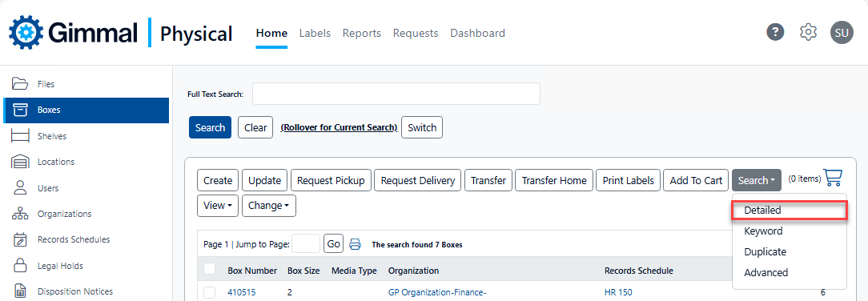Switch to the Reports tab
The image size is (868, 301).
[361, 33]
